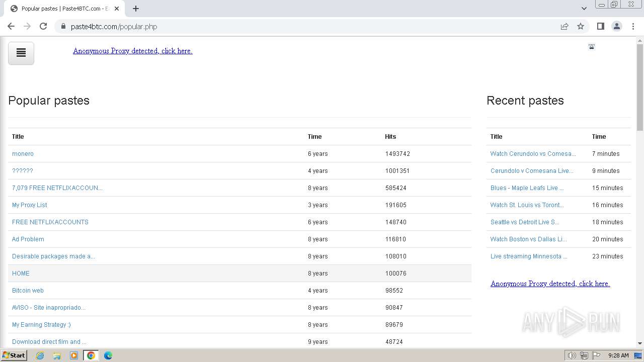Open the My Earning Strategy :) paste

tap(41, 325)
